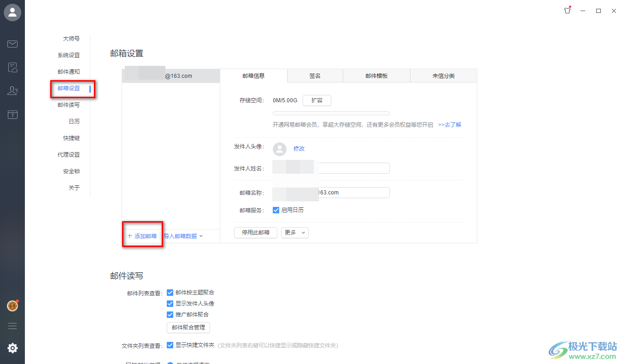Screen dimensions: 622x364
Task: Click the sender avatar image
Action: point(280,149)
